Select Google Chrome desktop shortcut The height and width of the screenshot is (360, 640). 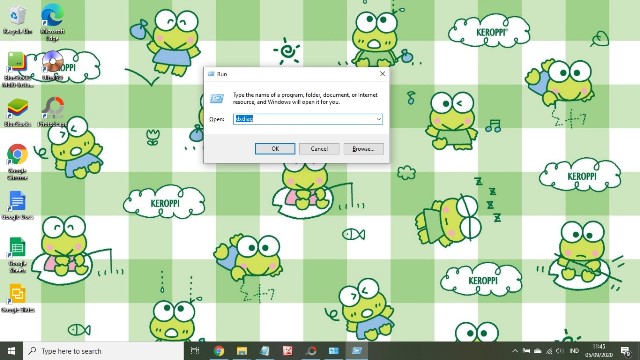click(x=17, y=162)
